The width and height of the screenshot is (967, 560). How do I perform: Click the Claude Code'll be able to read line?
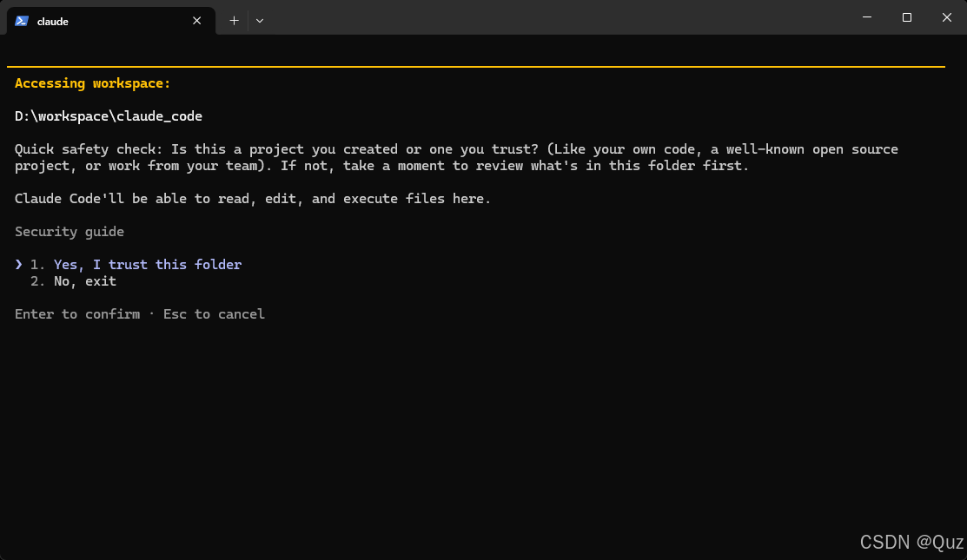point(253,199)
